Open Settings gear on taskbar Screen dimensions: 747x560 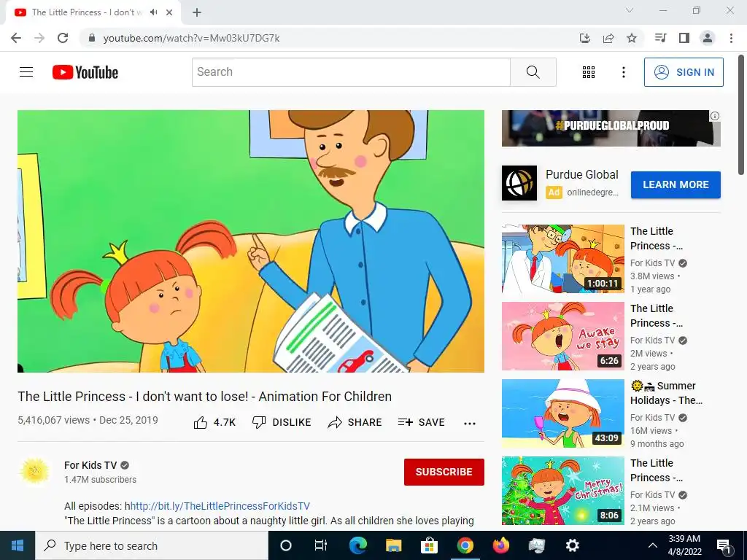pyautogui.click(x=572, y=545)
